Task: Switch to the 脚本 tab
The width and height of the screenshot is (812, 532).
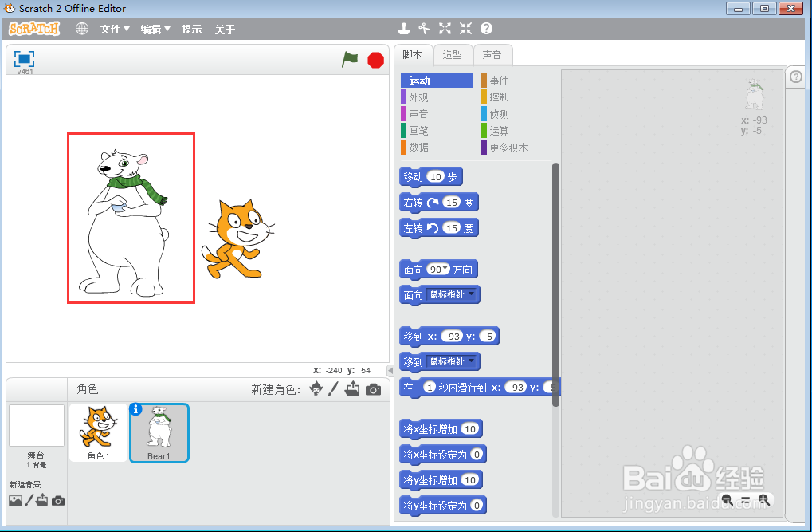Action: [x=412, y=55]
